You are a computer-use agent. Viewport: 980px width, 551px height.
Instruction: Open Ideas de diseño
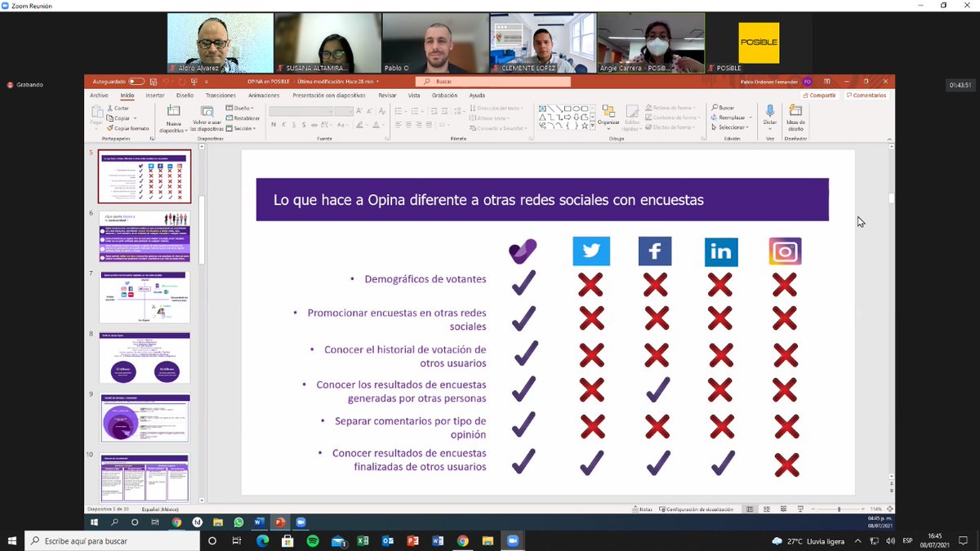point(795,118)
